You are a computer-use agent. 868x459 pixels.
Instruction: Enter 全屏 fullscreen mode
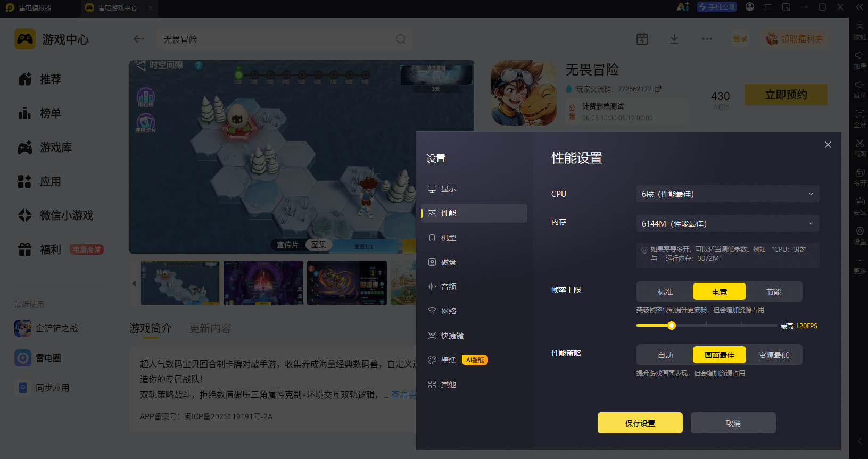860,119
